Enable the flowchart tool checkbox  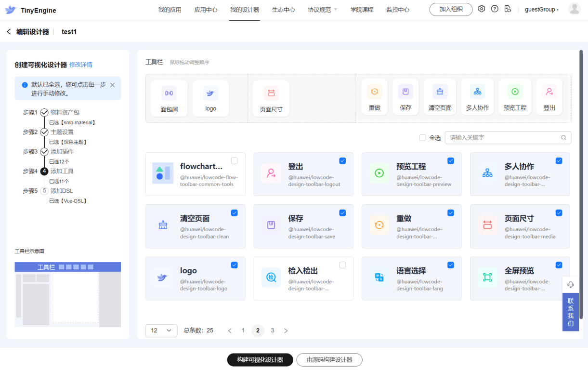pyautogui.click(x=234, y=161)
